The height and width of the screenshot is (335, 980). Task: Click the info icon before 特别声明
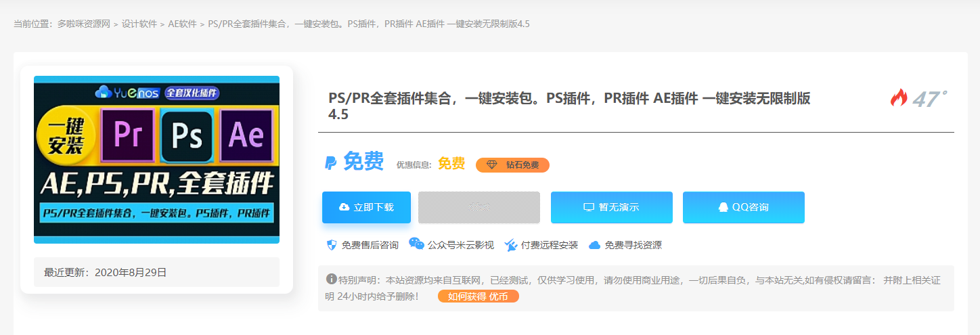click(332, 279)
